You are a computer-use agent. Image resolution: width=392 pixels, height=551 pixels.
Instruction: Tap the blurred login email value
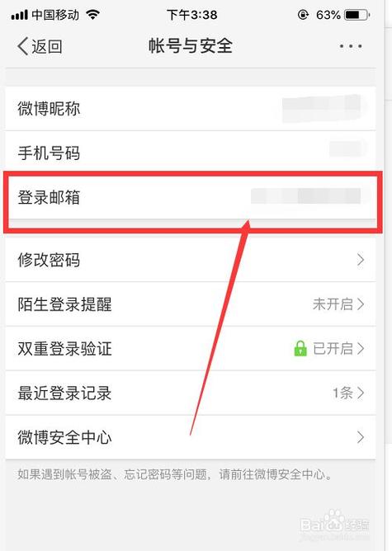pyautogui.click(x=306, y=196)
